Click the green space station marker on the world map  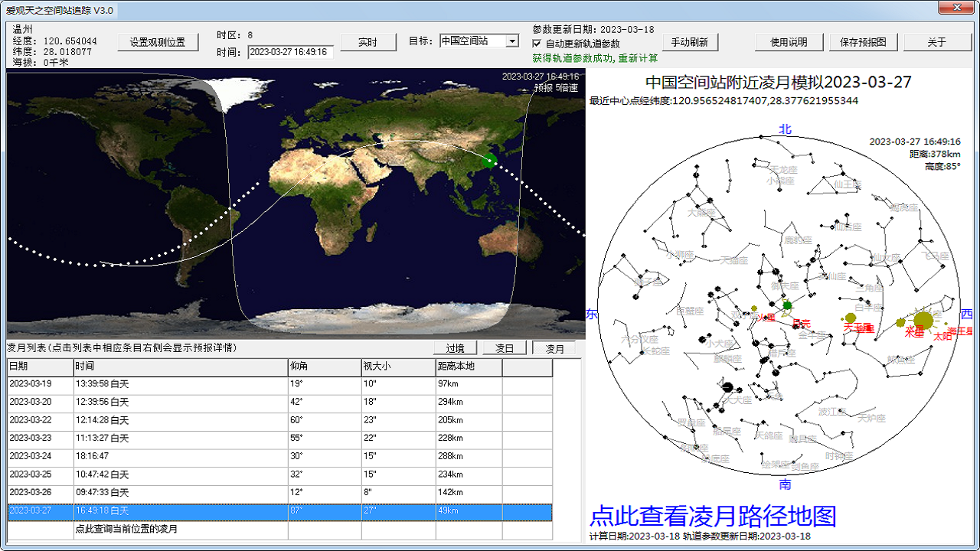(490, 161)
